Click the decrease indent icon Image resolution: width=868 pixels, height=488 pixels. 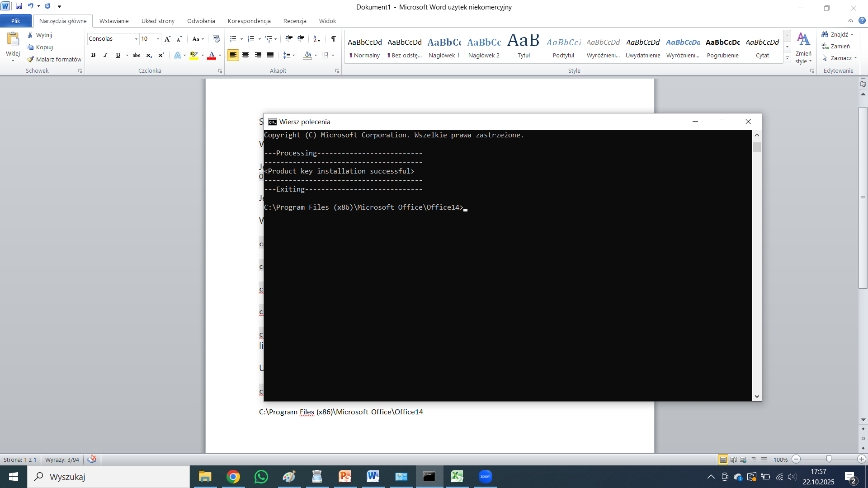point(289,39)
